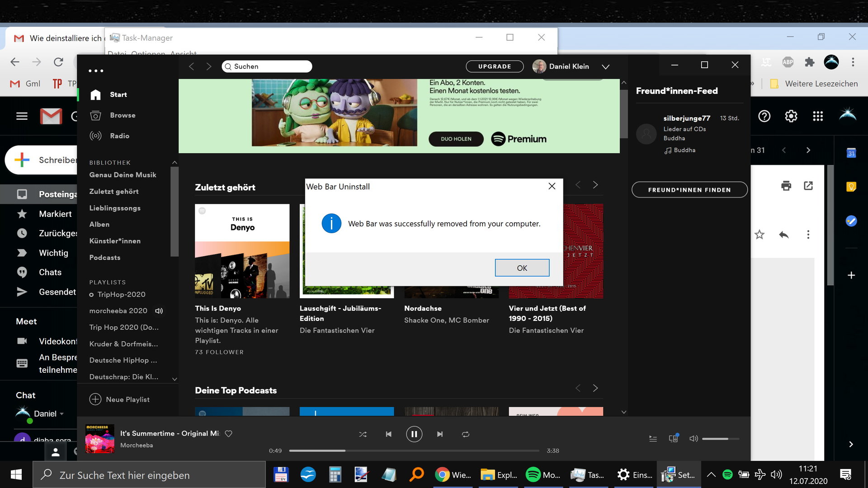Open Zuletzt gehört in library
868x488 pixels.
[114, 192]
